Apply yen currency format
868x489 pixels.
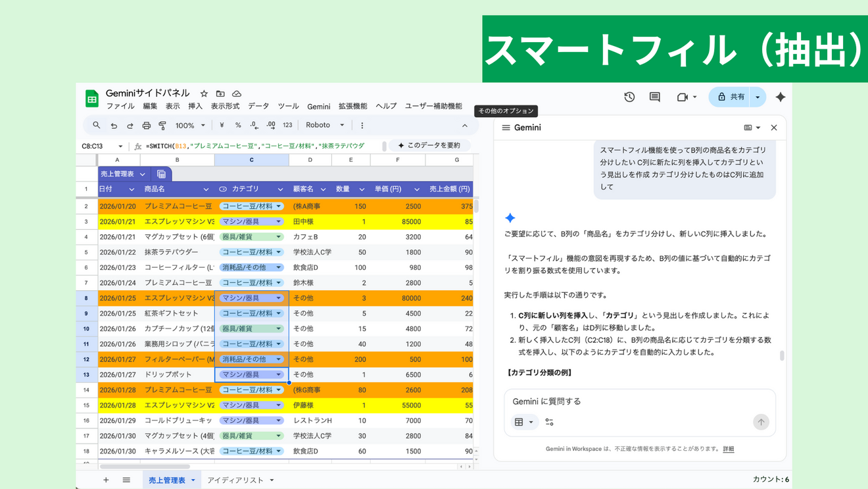coord(222,125)
